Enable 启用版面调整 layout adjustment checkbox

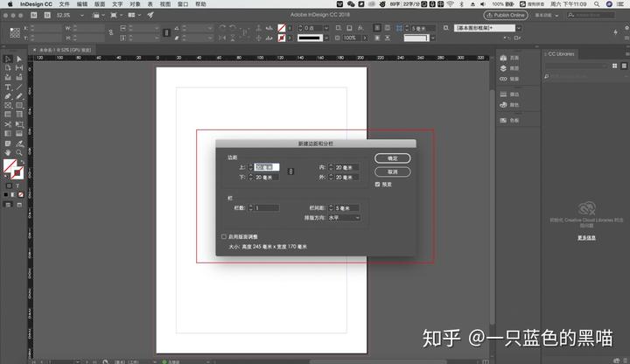coord(224,236)
